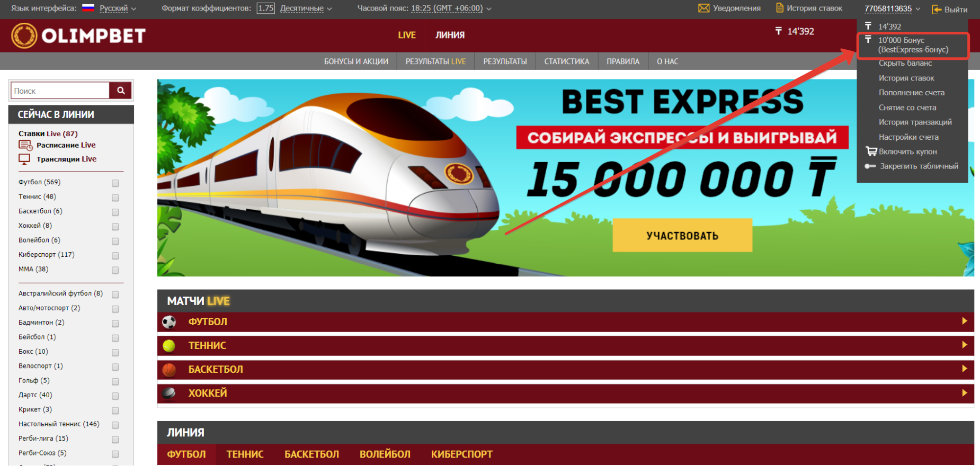Open БОНУСЫ И АКЦИИ menu item
This screenshot has height=474, width=980.
coord(356,61)
